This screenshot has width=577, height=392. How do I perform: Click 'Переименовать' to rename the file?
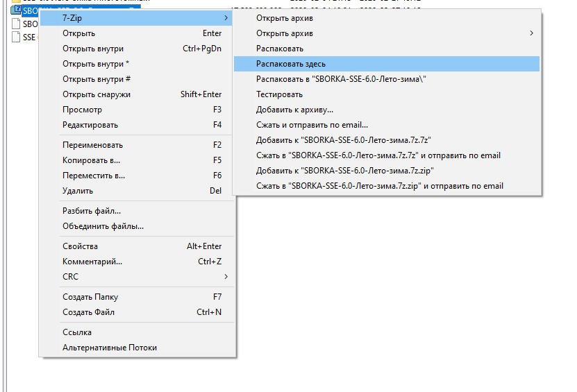(92, 145)
